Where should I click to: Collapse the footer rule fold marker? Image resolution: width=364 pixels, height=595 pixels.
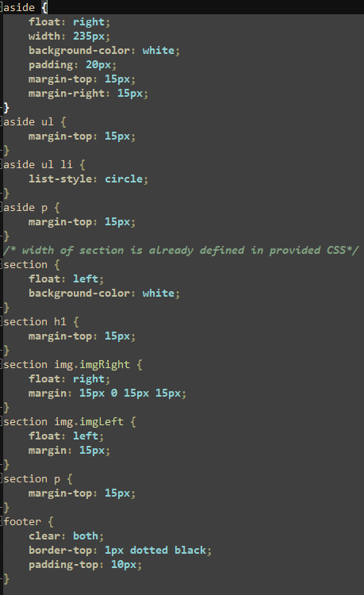coord(2,522)
